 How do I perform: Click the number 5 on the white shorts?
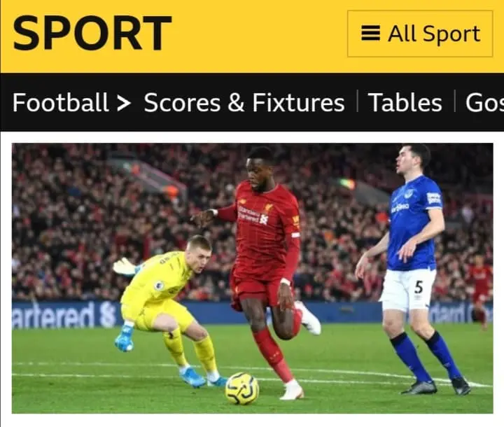(419, 287)
